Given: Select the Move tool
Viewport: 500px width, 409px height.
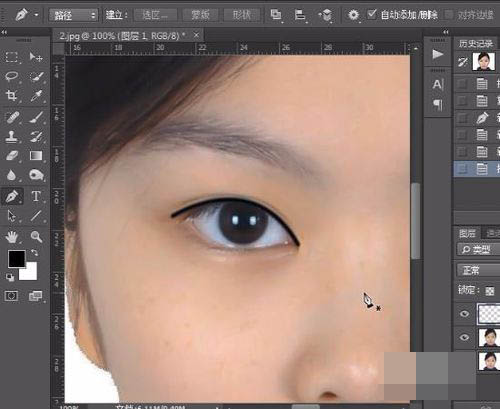Looking at the screenshot, I should pos(36,57).
